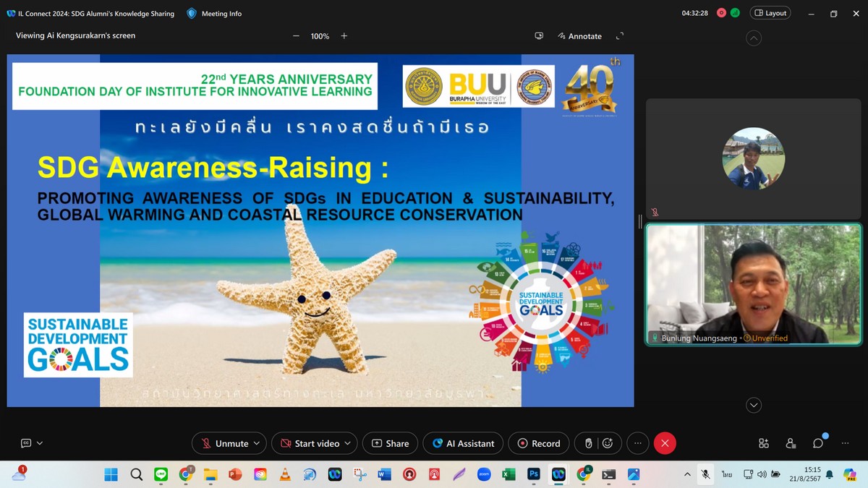The image size is (868, 488).
Task: Click the Unmute microphone button
Action: point(224,443)
